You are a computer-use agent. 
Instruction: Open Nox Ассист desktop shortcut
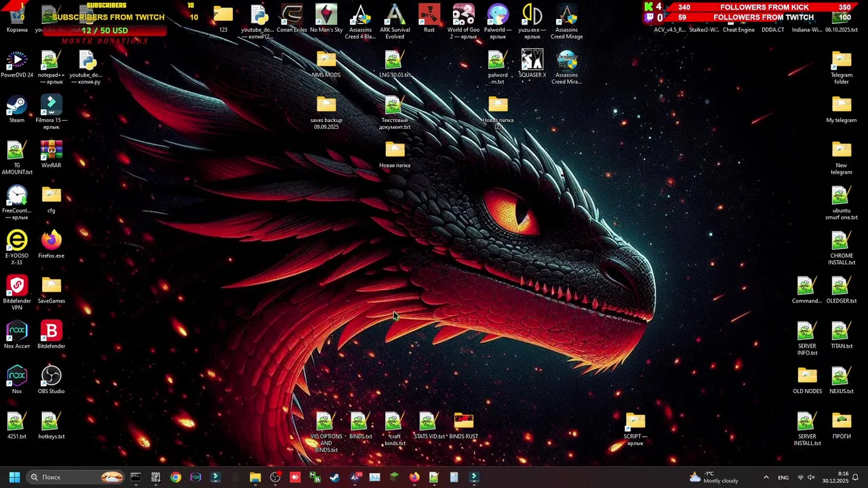coord(17,335)
